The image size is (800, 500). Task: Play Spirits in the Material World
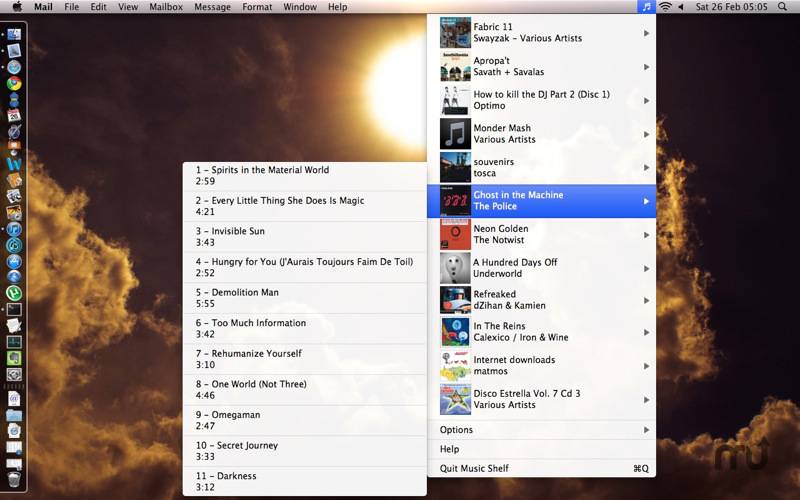click(x=305, y=176)
